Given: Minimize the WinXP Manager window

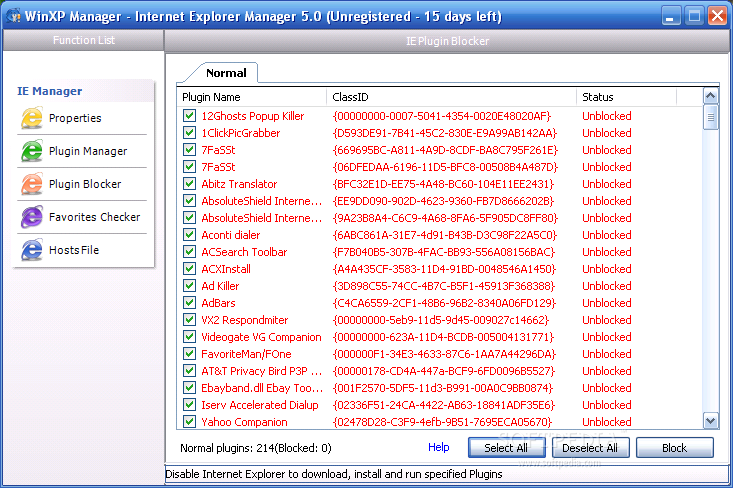Looking at the screenshot, I should point(671,16).
